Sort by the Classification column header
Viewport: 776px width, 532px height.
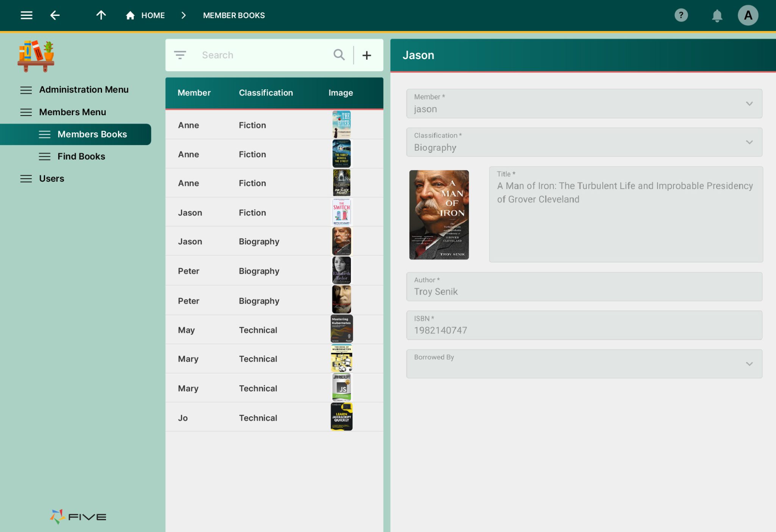266,93
